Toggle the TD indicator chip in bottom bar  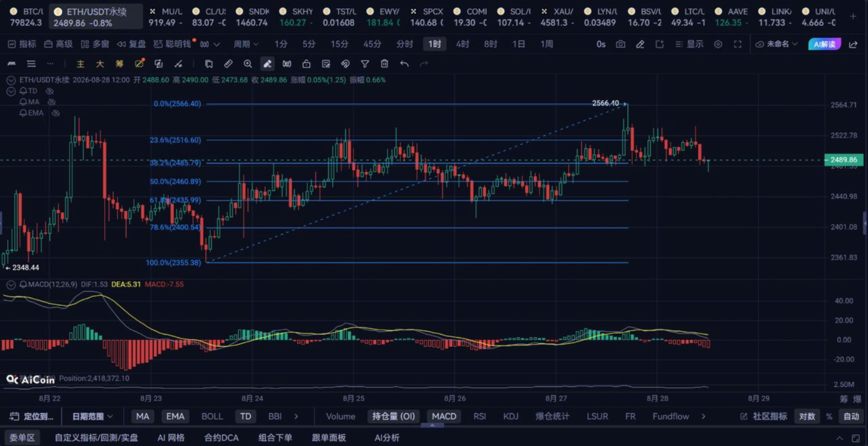tap(246, 416)
